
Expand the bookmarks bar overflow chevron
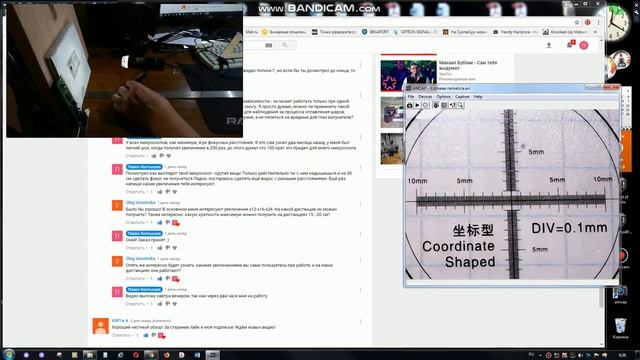pos(595,32)
